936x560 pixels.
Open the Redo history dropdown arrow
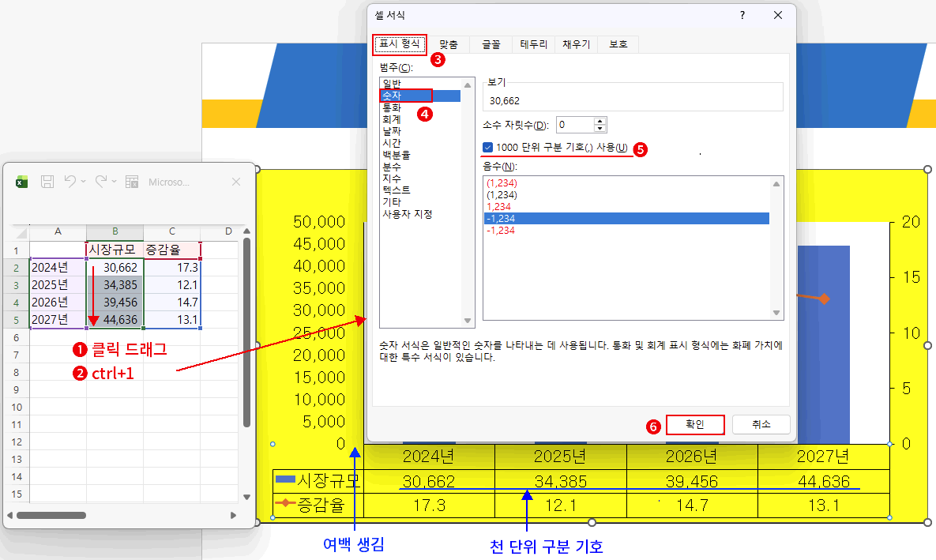pyautogui.click(x=114, y=182)
